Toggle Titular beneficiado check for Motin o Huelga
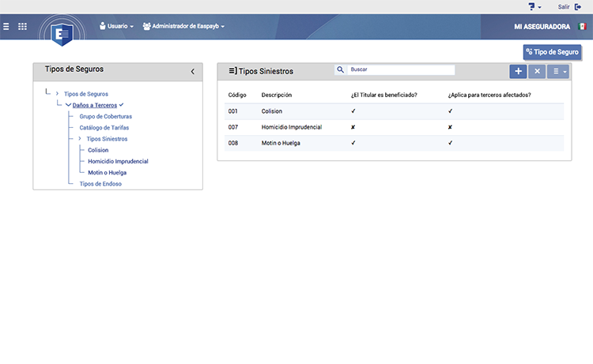 [353, 143]
